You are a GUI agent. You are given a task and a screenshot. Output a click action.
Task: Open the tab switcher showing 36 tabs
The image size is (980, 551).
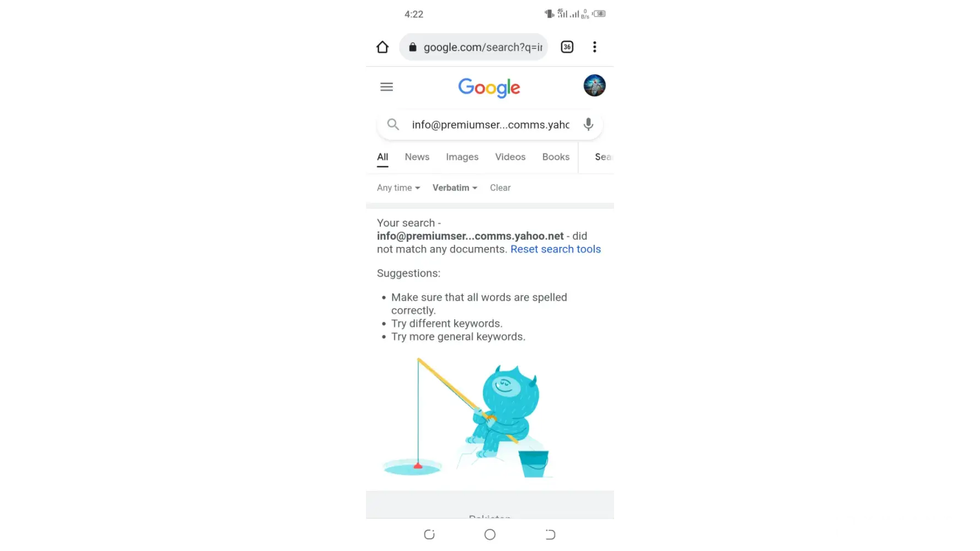click(567, 47)
